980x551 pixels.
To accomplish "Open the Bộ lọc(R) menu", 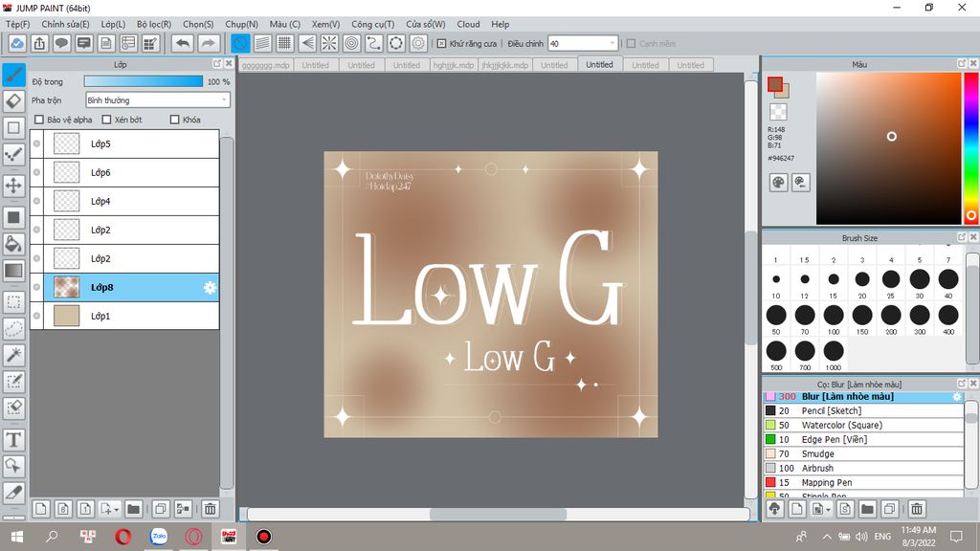I will click(154, 24).
